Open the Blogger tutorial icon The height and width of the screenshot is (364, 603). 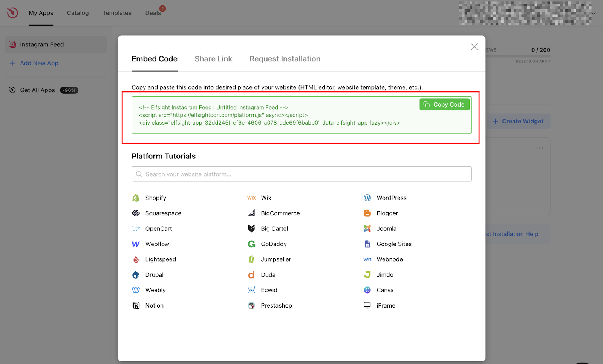(367, 213)
